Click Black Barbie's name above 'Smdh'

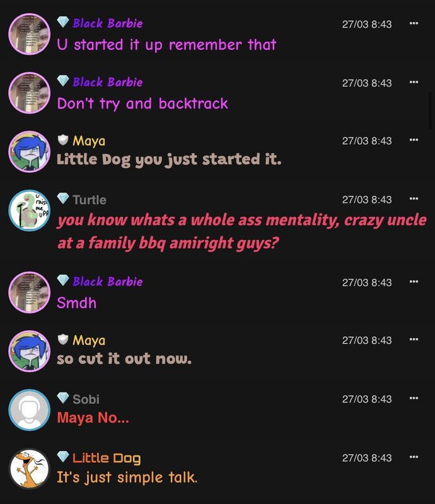(107, 282)
